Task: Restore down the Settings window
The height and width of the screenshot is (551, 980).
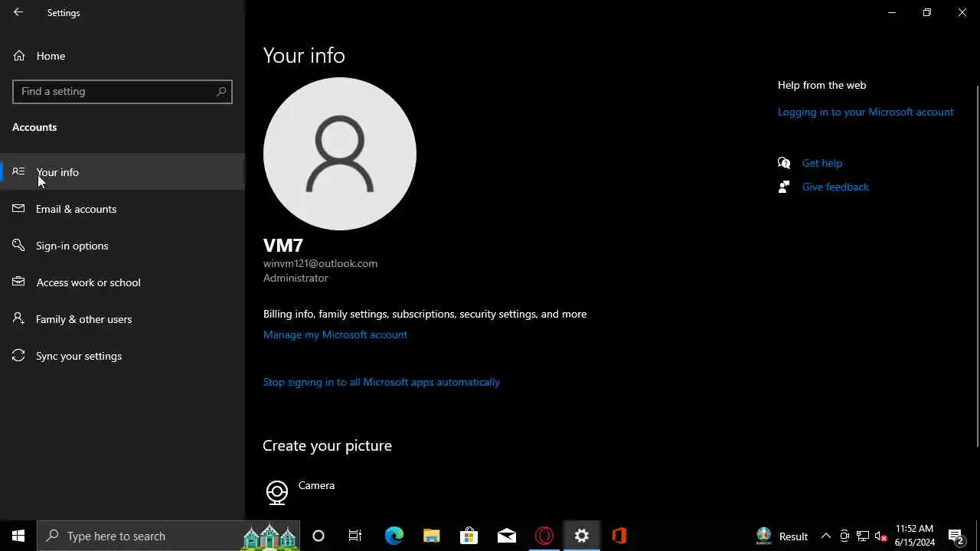Action: coord(927,12)
